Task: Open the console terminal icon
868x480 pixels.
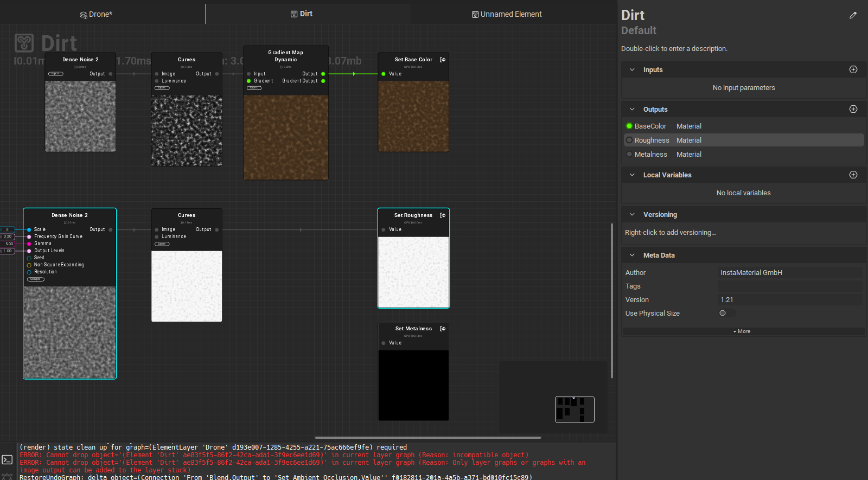Action: 7,460
